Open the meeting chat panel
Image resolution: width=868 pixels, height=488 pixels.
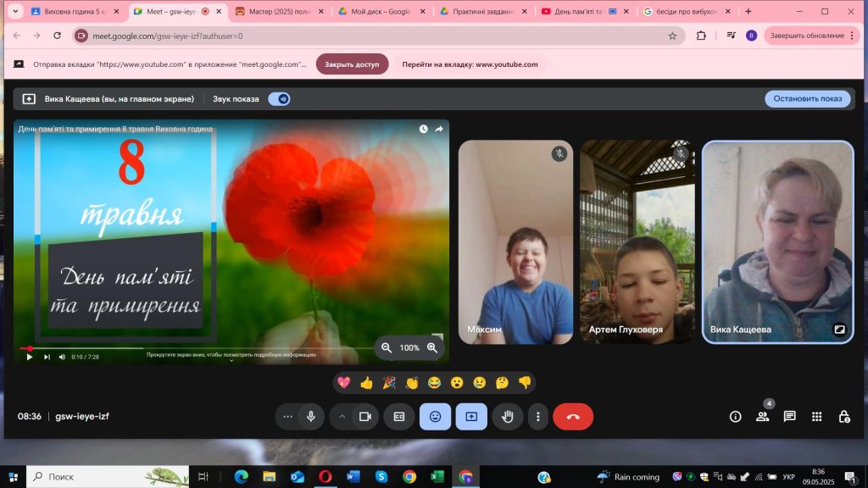789,417
